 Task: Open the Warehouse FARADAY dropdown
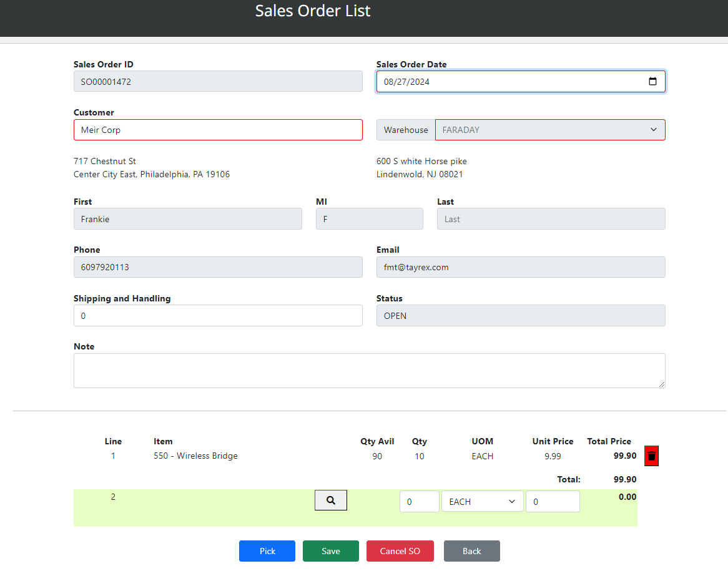(550, 130)
